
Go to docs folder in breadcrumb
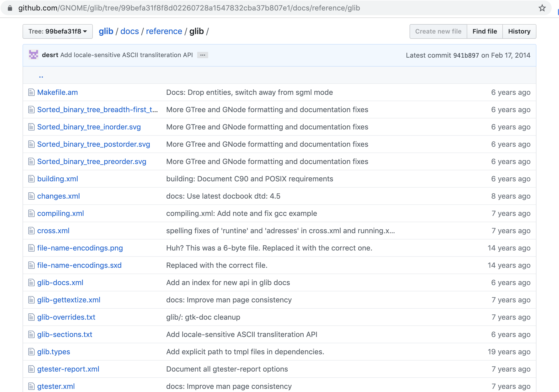[130, 31]
